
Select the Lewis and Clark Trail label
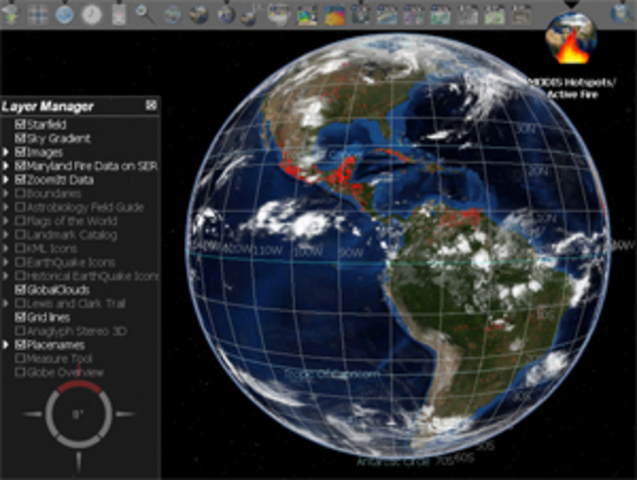[76, 303]
